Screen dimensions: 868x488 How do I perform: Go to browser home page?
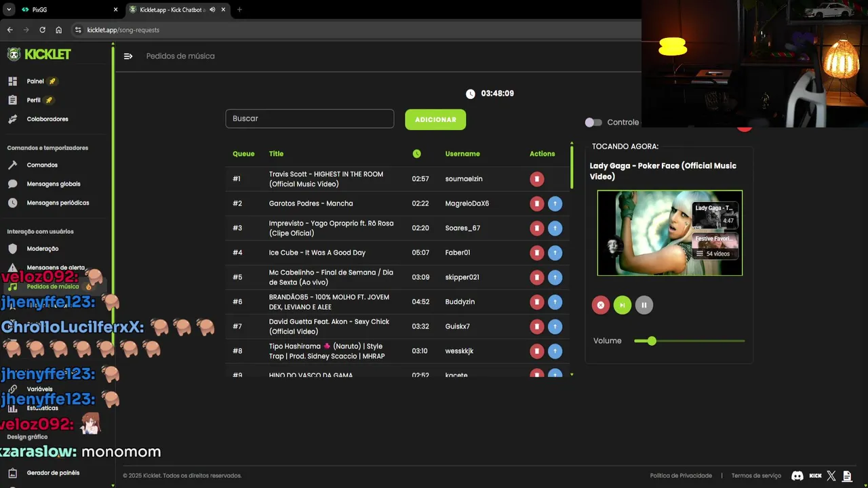pos(59,30)
